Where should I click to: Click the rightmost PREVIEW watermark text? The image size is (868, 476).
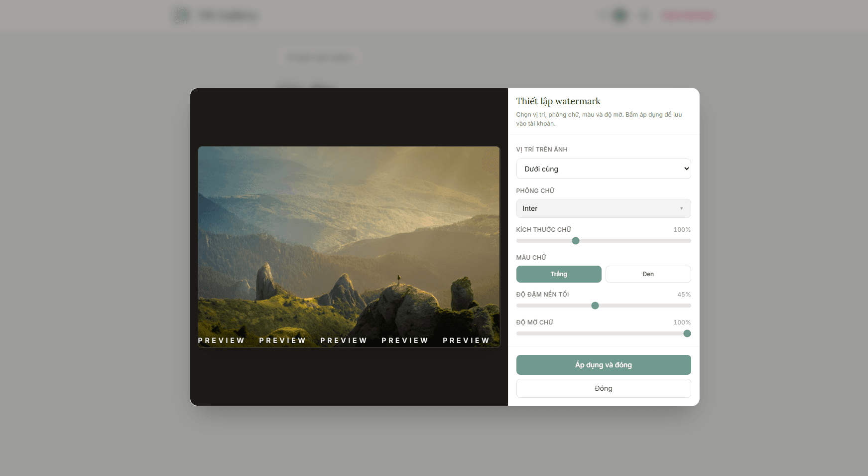click(466, 340)
